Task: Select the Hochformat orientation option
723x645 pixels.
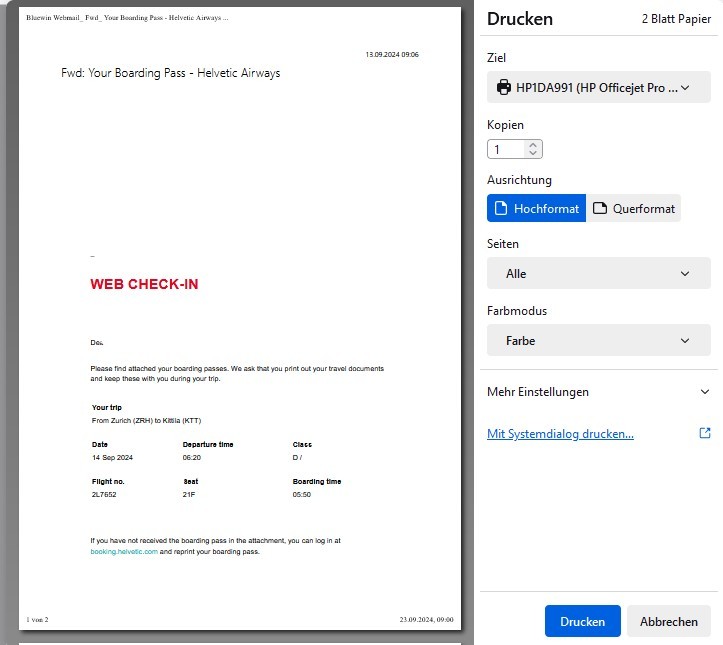Action: point(536,209)
